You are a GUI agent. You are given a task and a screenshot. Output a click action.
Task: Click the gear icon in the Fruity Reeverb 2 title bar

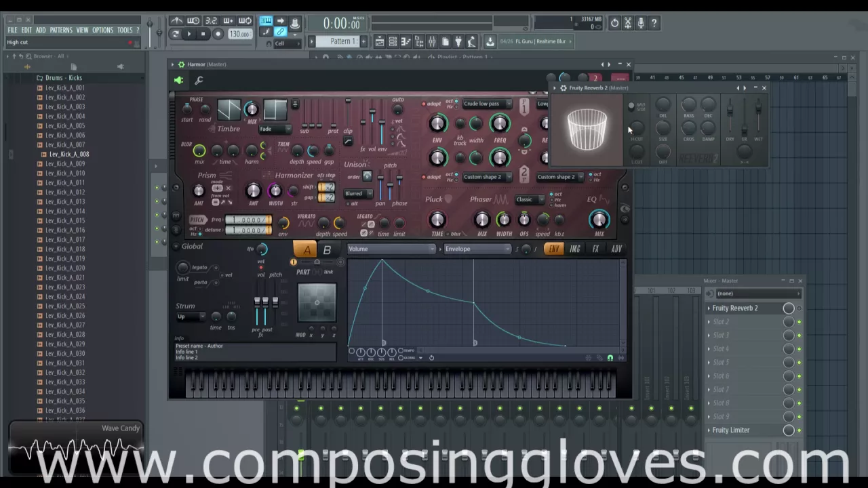click(x=564, y=88)
